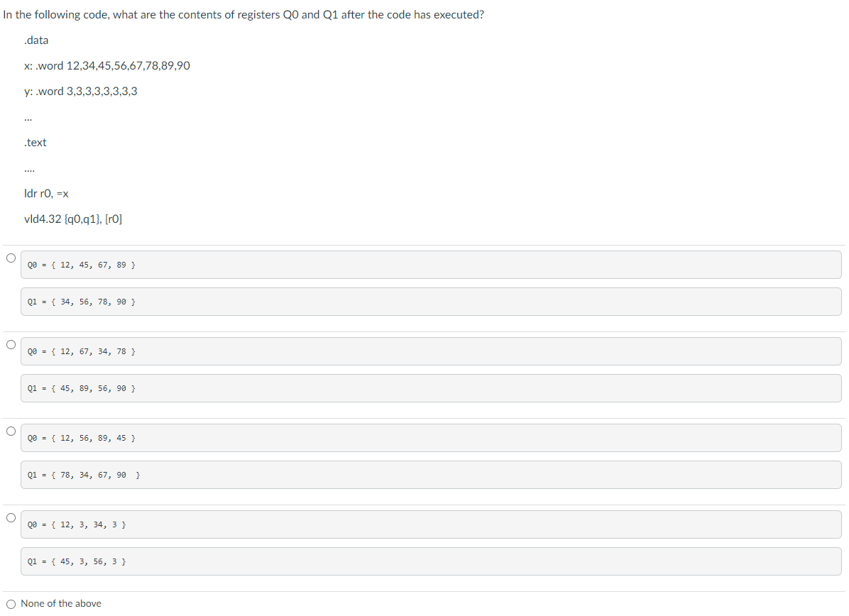Select the first answer radio button
The height and width of the screenshot is (616, 849).
[11, 258]
